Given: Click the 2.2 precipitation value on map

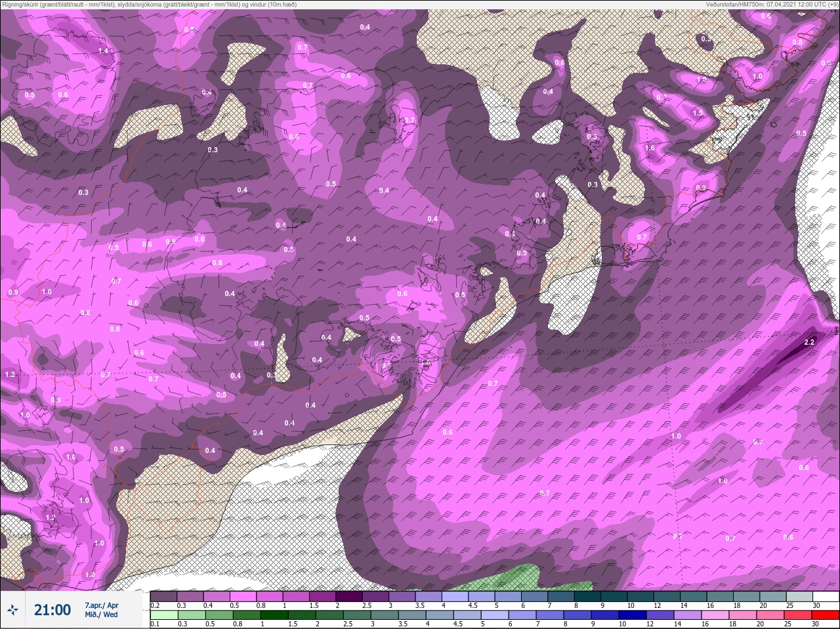Looking at the screenshot, I should coord(809,342).
